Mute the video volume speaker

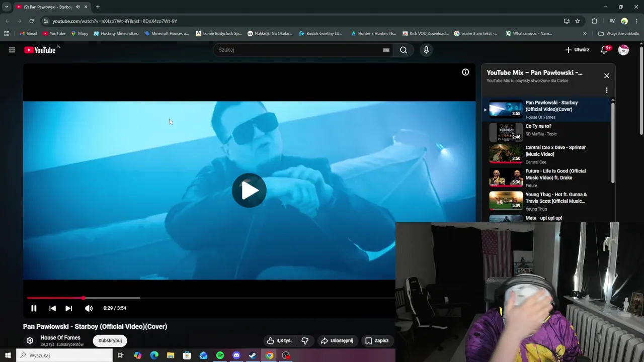coord(89,308)
